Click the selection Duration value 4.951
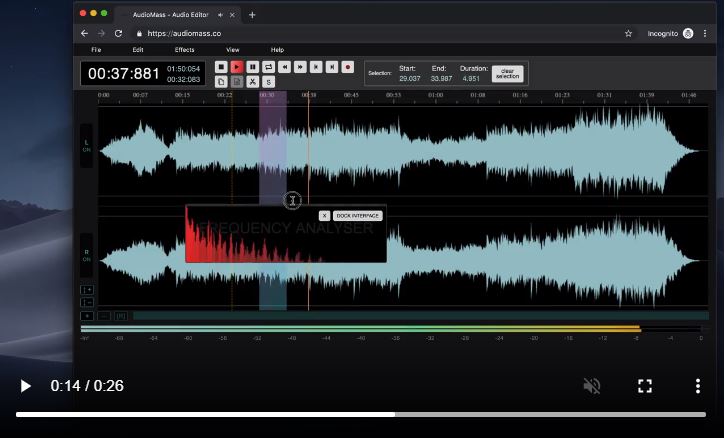The width and height of the screenshot is (725, 438). click(x=471, y=79)
